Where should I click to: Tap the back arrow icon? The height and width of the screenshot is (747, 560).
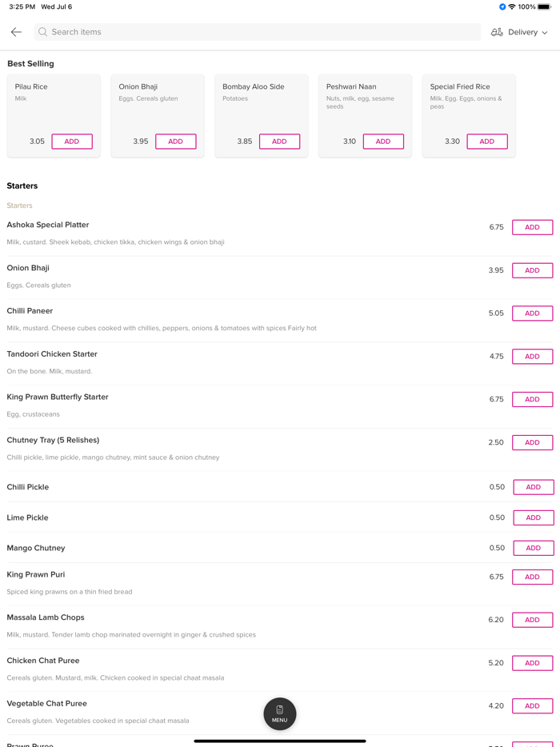(16, 32)
